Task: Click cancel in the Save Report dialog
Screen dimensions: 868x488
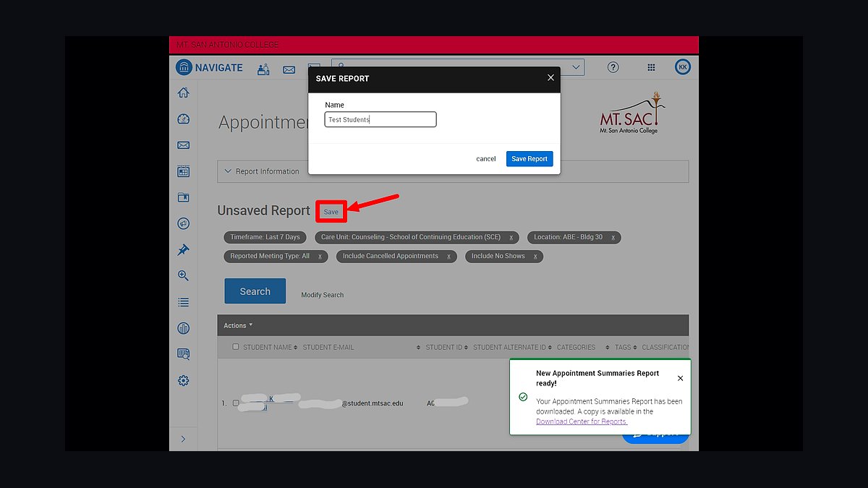Action: (486, 159)
